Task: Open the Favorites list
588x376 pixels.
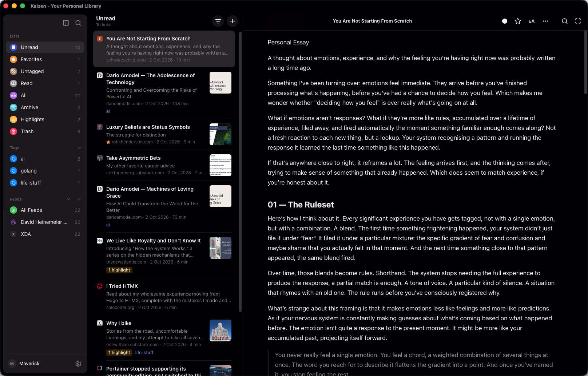Action: click(45, 59)
